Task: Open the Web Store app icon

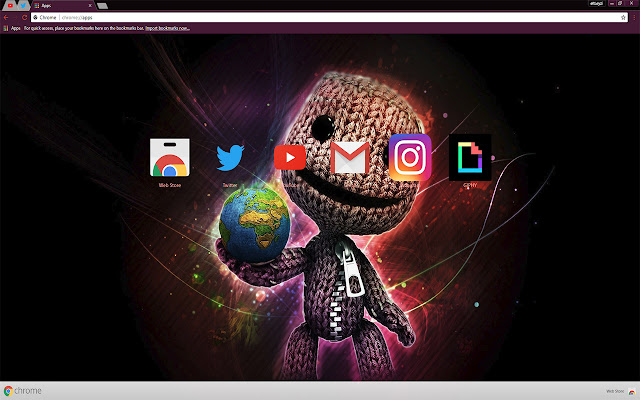Action: click(x=169, y=158)
